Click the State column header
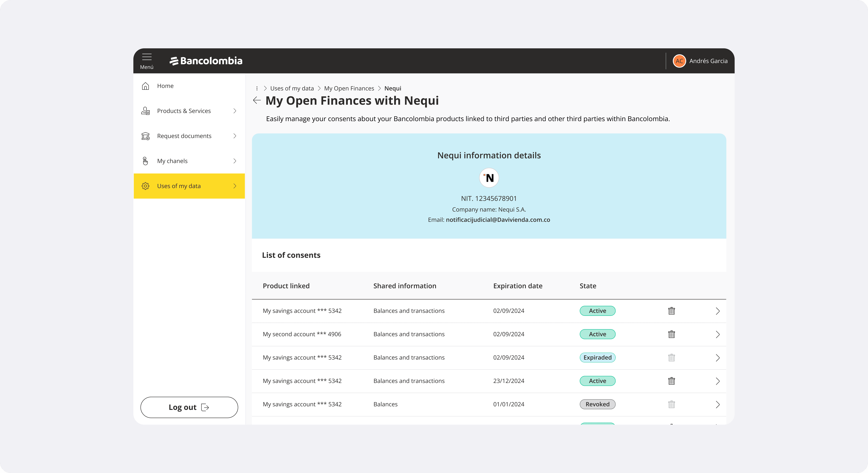The width and height of the screenshot is (868, 473). tap(588, 286)
